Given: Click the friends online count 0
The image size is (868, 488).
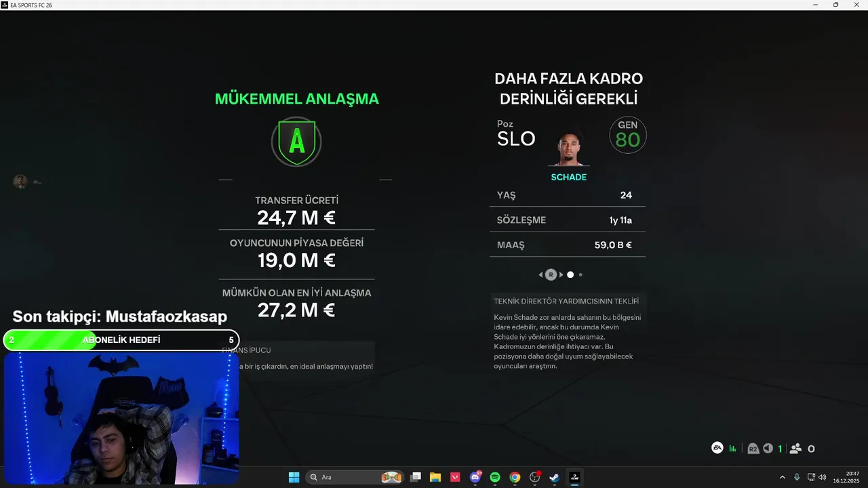Looking at the screenshot, I should pyautogui.click(x=811, y=449).
